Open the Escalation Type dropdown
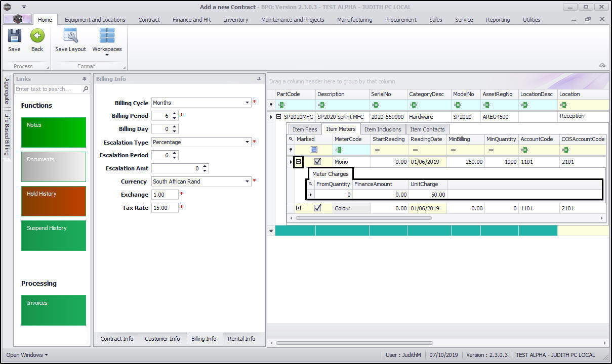This screenshot has width=612, height=364. click(248, 142)
